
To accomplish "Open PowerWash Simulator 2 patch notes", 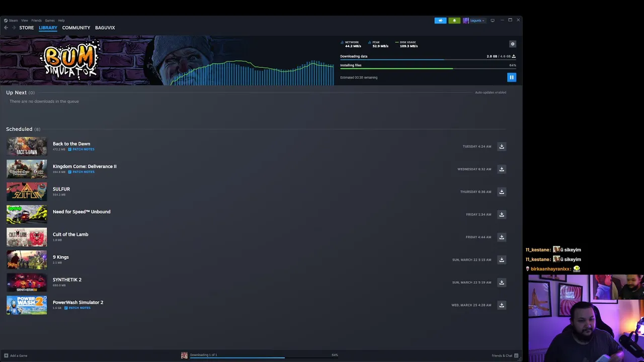I will pos(77,308).
